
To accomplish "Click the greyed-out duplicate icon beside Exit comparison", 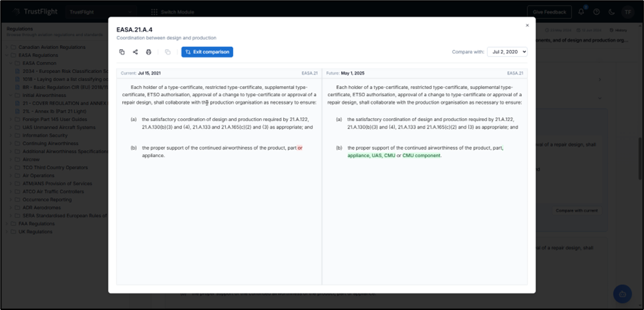I will click(x=168, y=52).
